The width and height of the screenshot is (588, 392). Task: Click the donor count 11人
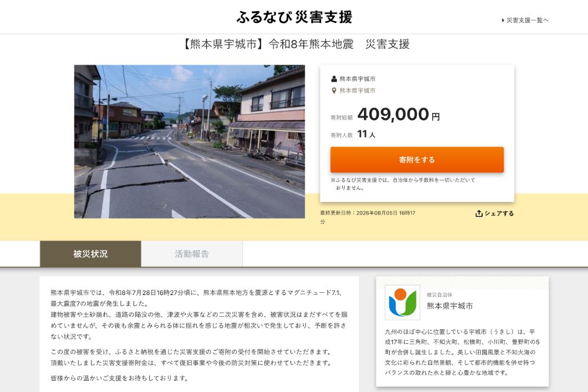pos(366,134)
